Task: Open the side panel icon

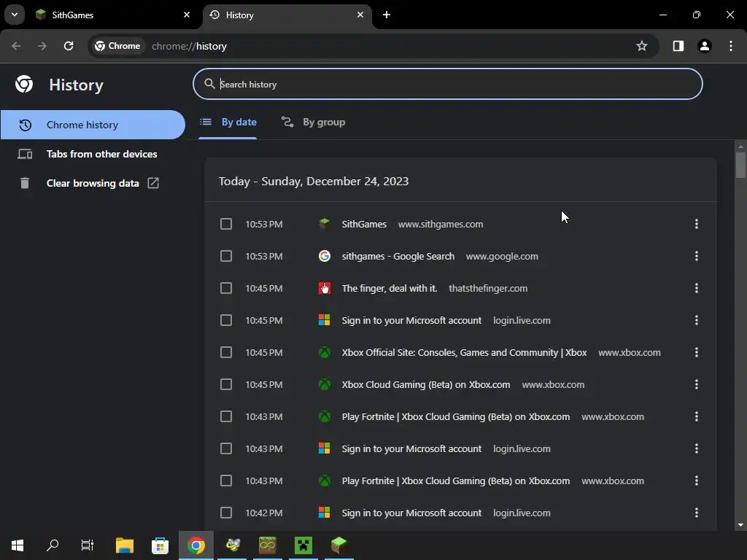Action: 678,46
